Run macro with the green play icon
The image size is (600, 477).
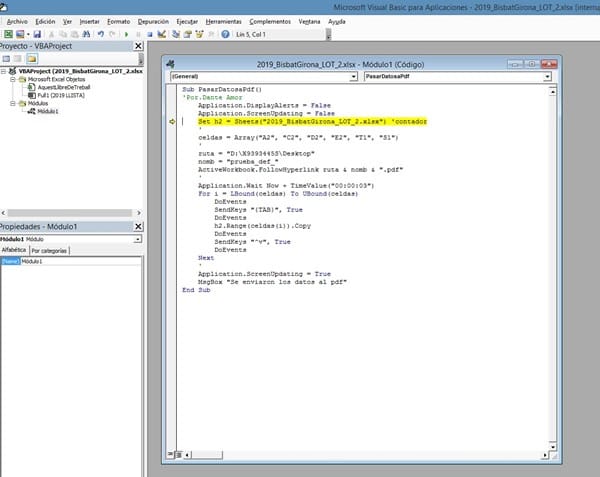(125, 34)
